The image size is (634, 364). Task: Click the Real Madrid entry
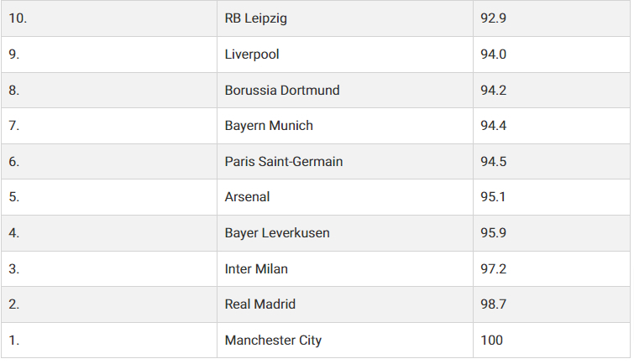[260, 304]
